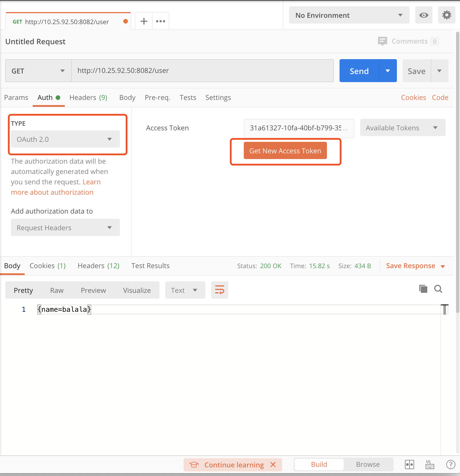
Task: Open tab options ellipsis menu
Action: [x=161, y=21]
